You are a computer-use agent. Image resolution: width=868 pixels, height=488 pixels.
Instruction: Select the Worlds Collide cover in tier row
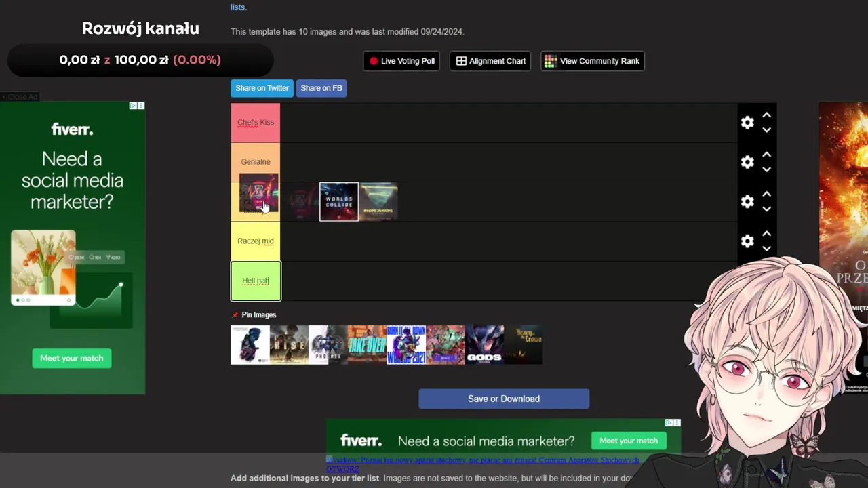pos(339,202)
